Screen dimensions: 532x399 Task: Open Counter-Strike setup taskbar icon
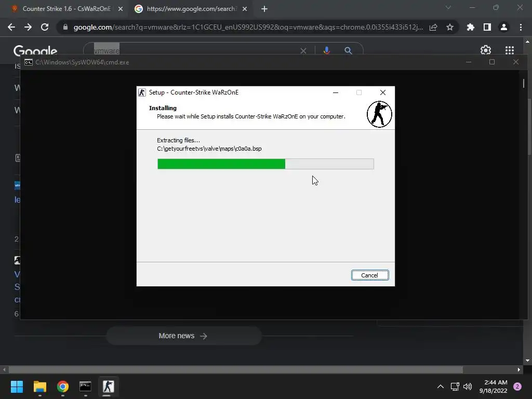coord(108,387)
